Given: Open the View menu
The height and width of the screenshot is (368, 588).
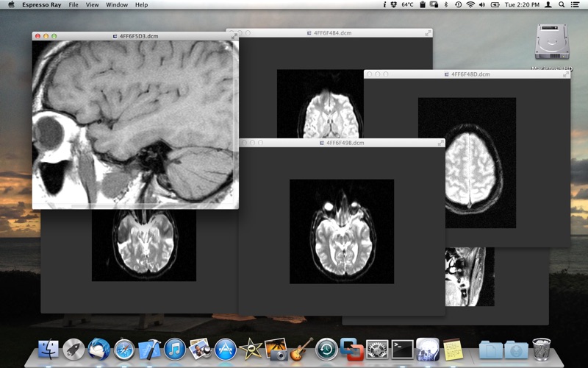Looking at the screenshot, I should [x=92, y=4].
